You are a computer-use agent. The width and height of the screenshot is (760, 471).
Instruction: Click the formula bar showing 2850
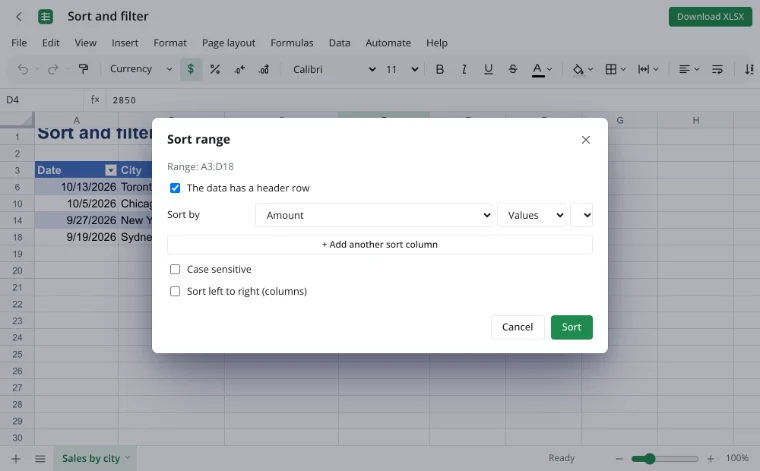click(431, 100)
